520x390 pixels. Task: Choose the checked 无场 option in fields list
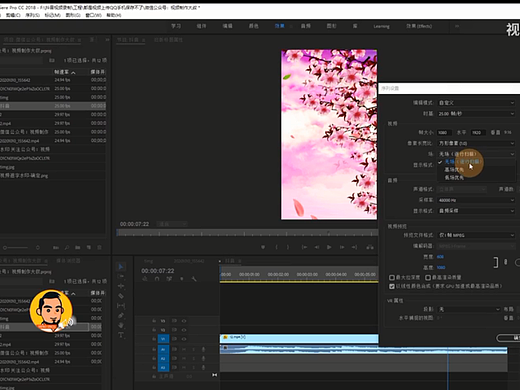[476, 162]
